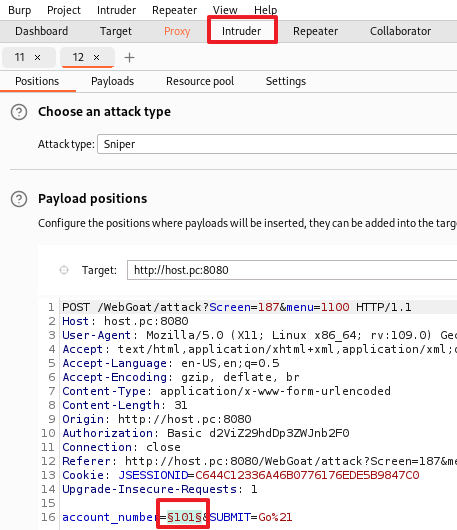Add a new Intruder tab with plus
Viewport: 457px width, 530px height.
coord(129,57)
